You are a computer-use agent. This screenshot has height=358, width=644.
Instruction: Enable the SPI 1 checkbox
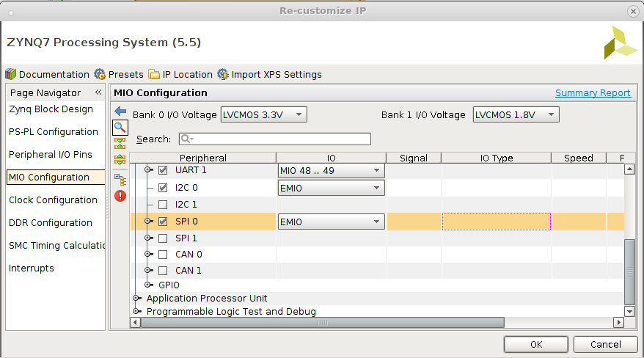click(x=163, y=238)
